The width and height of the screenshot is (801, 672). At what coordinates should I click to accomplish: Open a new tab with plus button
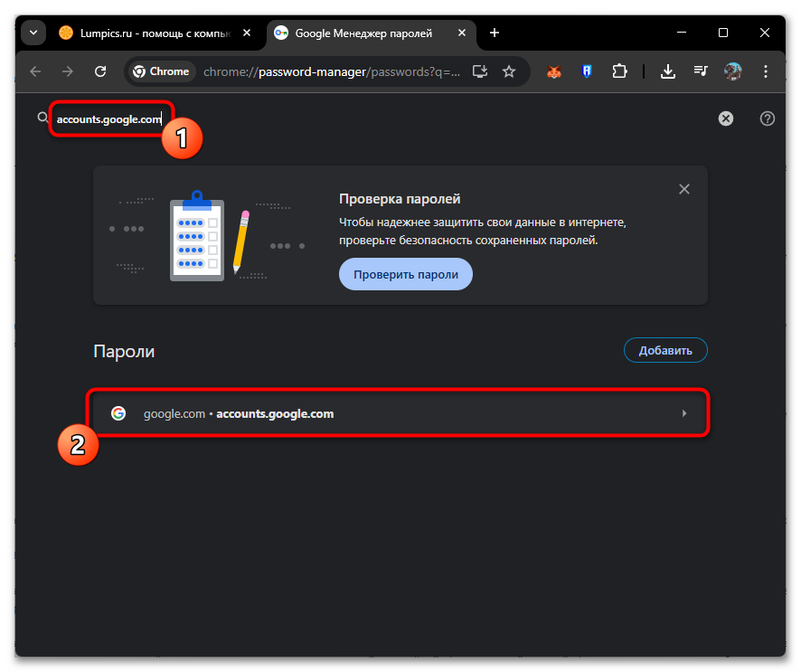[494, 33]
